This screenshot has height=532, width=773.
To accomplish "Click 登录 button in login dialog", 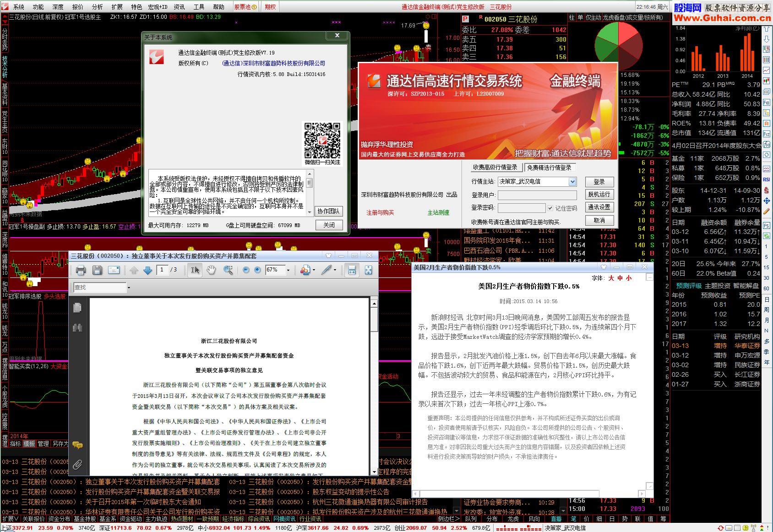I will click(x=599, y=182).
